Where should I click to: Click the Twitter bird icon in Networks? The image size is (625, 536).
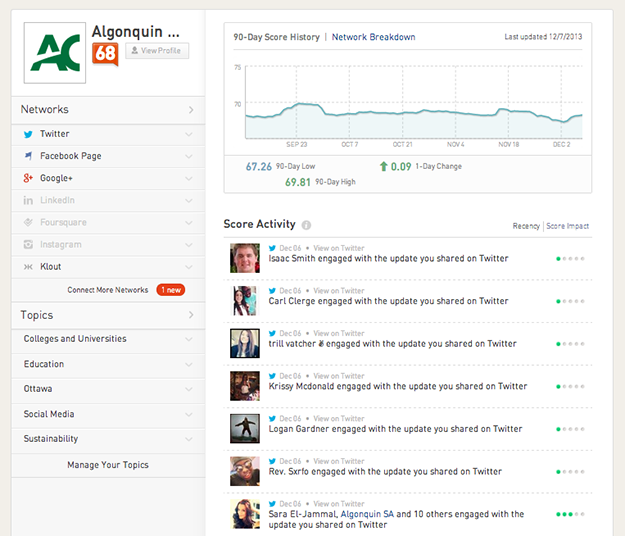28,134
